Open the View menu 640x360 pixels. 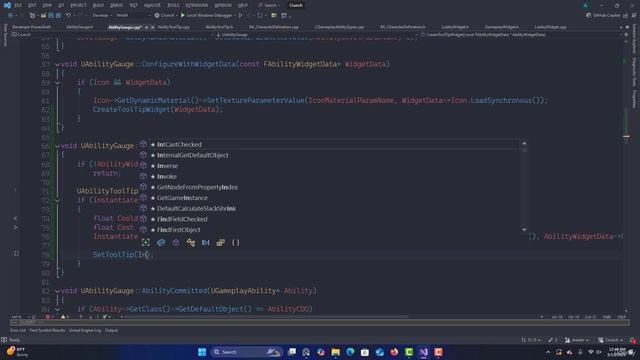[47, 5]
